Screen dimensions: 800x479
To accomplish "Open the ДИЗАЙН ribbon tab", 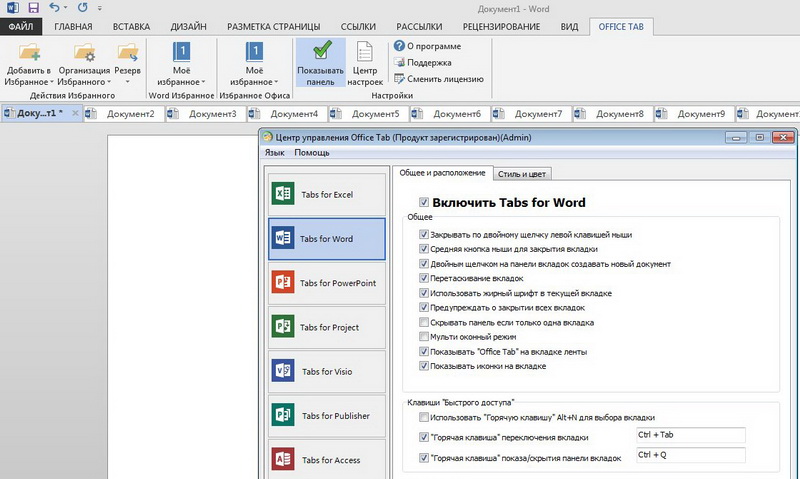I will pos(188,27).
